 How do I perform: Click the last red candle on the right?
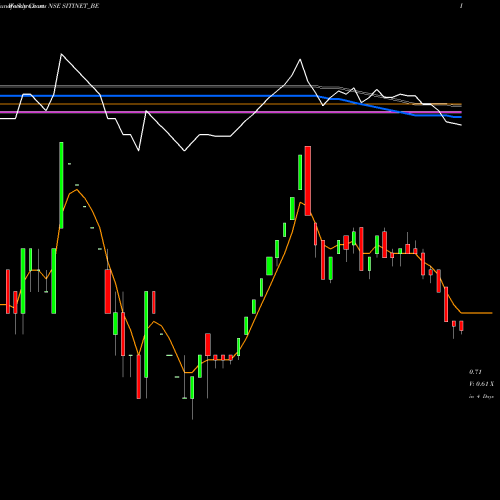tap(461, 326)
